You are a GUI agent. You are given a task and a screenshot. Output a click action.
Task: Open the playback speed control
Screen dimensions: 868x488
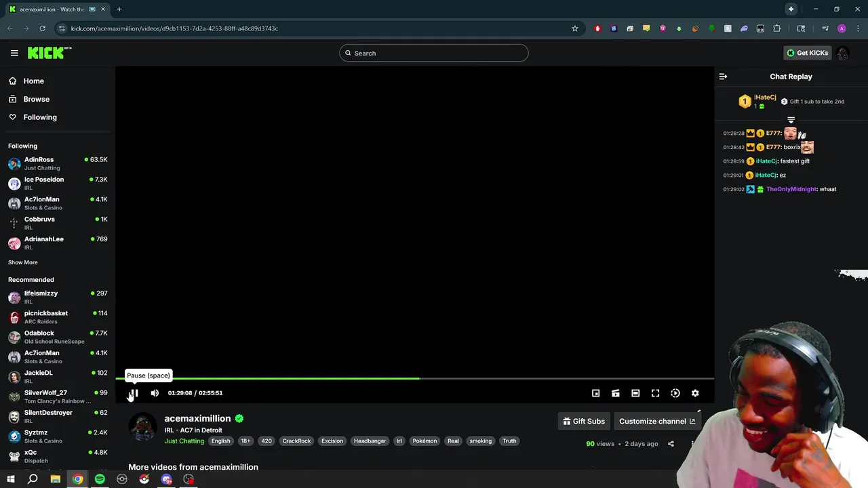pyautogui.click(x=675, y=393)
